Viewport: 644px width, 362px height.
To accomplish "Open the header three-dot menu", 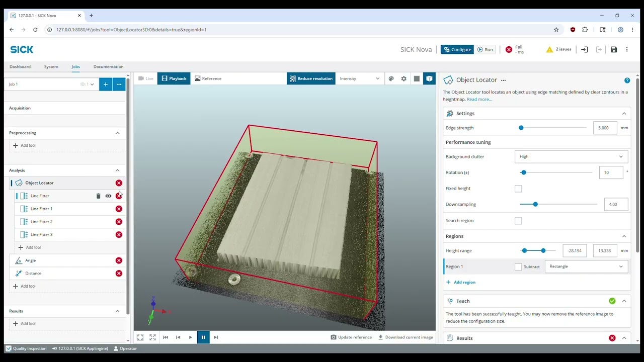I will 627,49.
